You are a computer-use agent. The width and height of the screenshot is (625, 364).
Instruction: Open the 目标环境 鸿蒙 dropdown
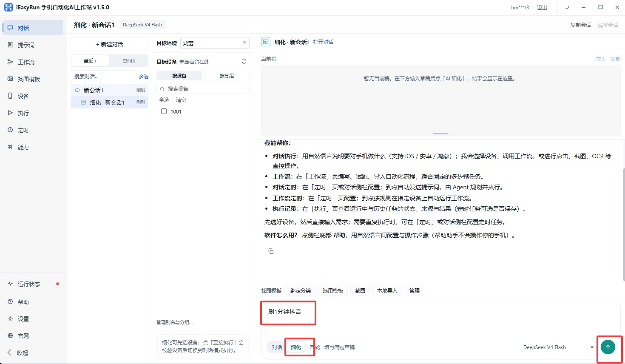(x=215, y=43)
